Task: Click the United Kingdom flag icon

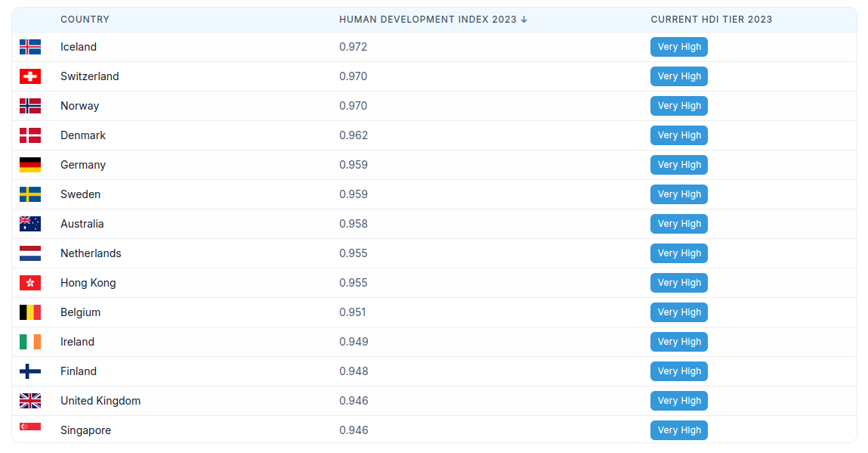Action: (x=30, y=400)
